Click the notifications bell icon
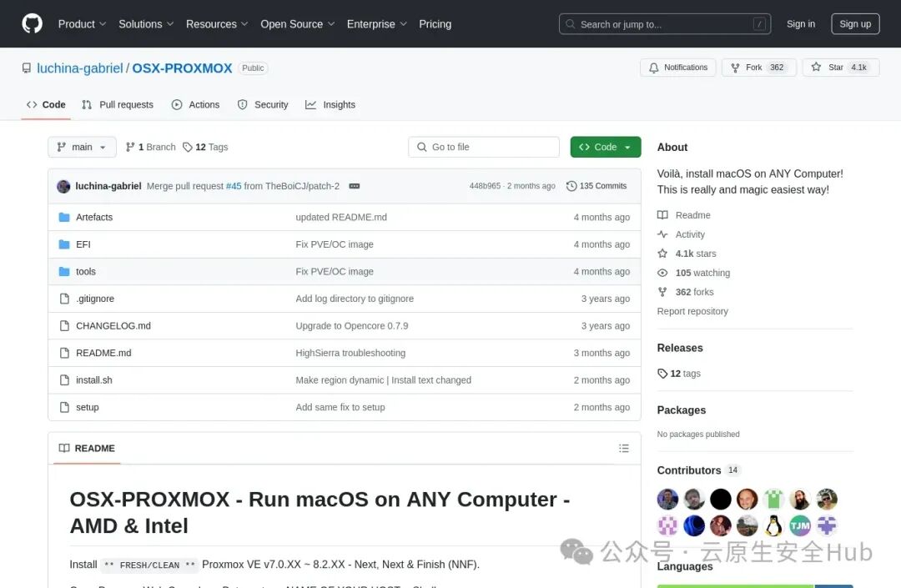 [x=654, y=68]
